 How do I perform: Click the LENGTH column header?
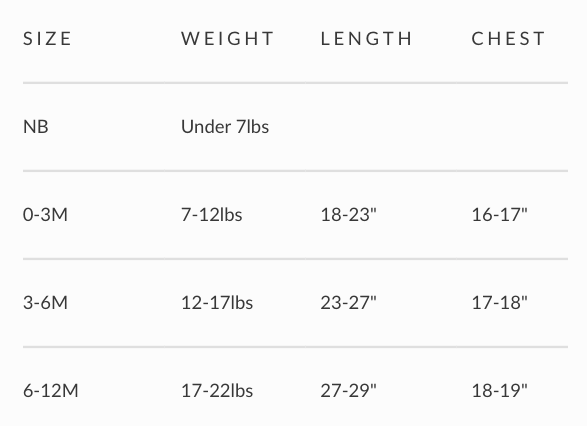tap(367, 39)
